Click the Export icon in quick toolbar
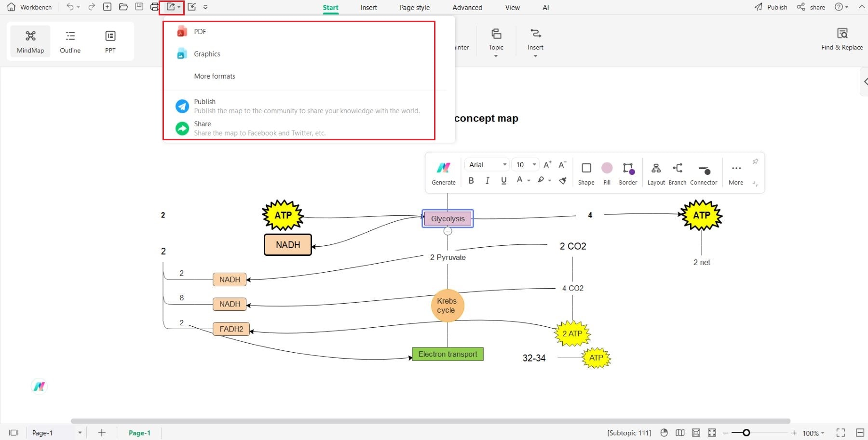This screenshot has height=440, width=868. tap(171, 7)
